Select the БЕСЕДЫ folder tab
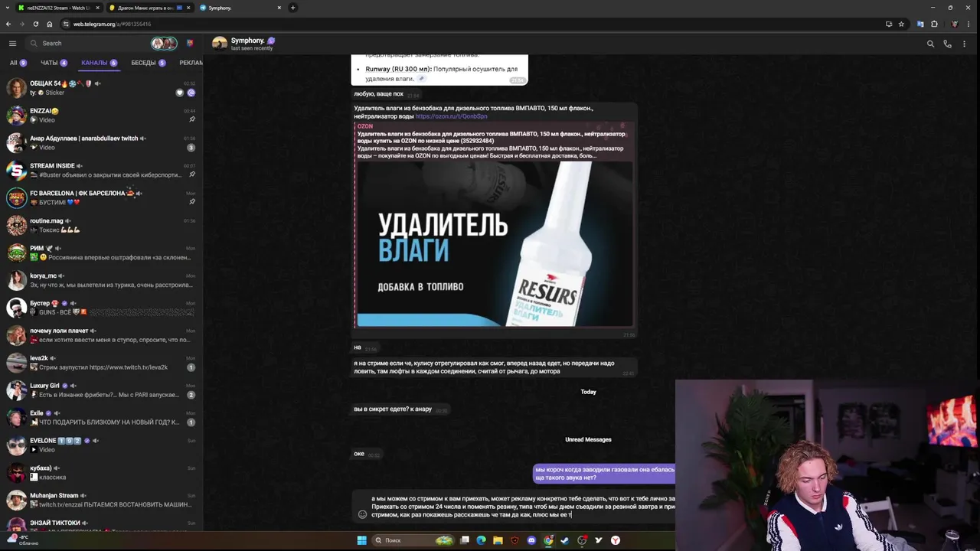 coord(149,63)
